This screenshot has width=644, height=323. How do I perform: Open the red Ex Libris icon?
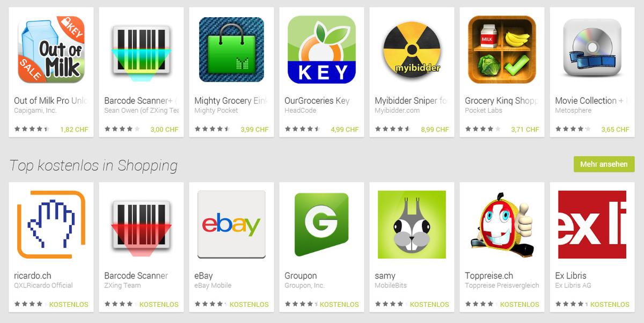pos(592,225)
